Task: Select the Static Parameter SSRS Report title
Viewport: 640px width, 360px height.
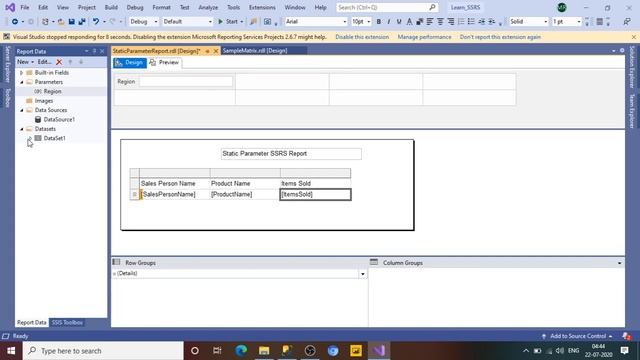Action: 291,154
